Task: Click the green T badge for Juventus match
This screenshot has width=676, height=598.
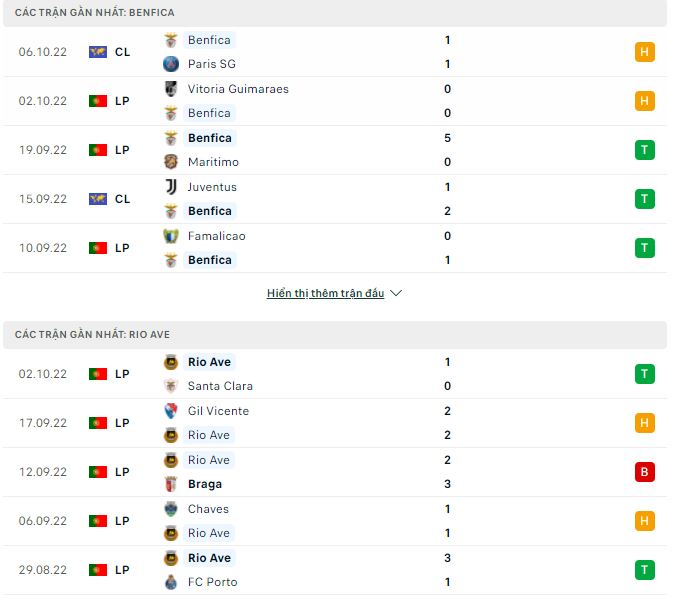Action: coord(645,199)
